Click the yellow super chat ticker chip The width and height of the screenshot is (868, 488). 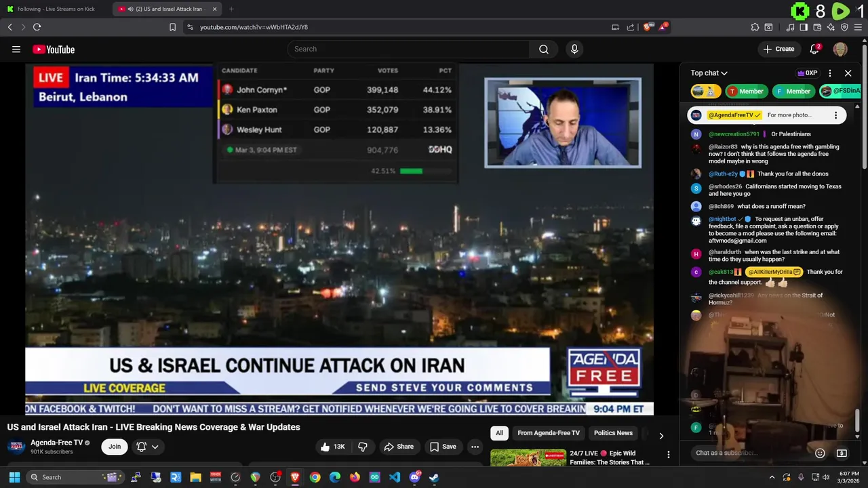(705, 91)
